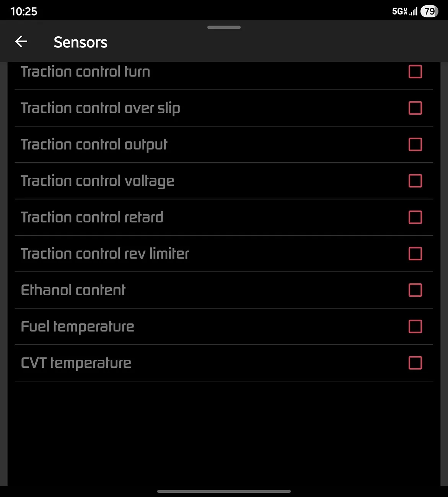Toggle the Fuel temperature checkbox
This screenshot has width=448, height=497.
(415, 326)
